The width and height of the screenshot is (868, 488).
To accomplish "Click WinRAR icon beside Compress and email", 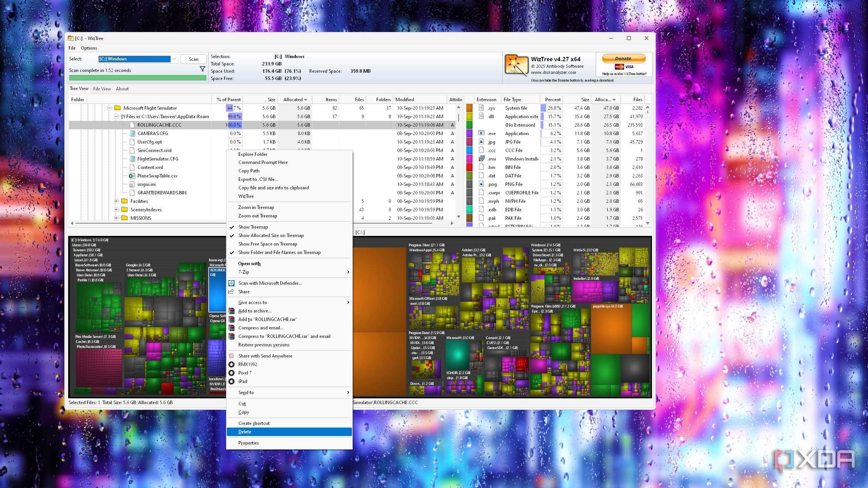I will [231, 328].
